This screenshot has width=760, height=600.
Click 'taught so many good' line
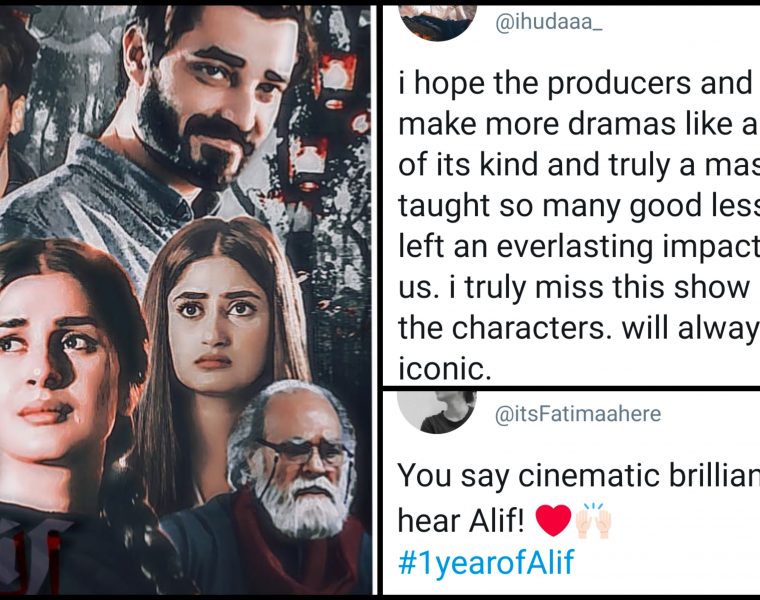(x=578, y=206)
